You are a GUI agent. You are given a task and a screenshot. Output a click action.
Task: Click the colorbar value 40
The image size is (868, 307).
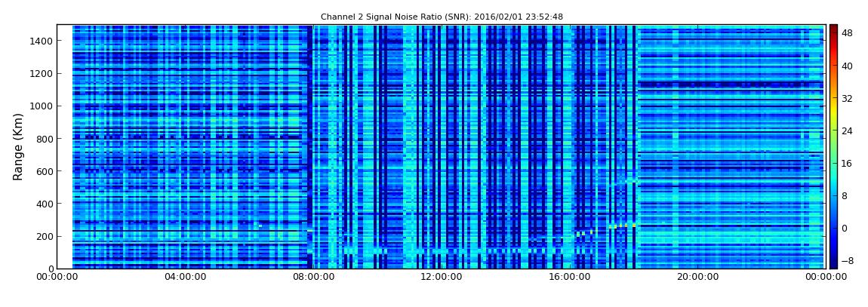point(846,66)
